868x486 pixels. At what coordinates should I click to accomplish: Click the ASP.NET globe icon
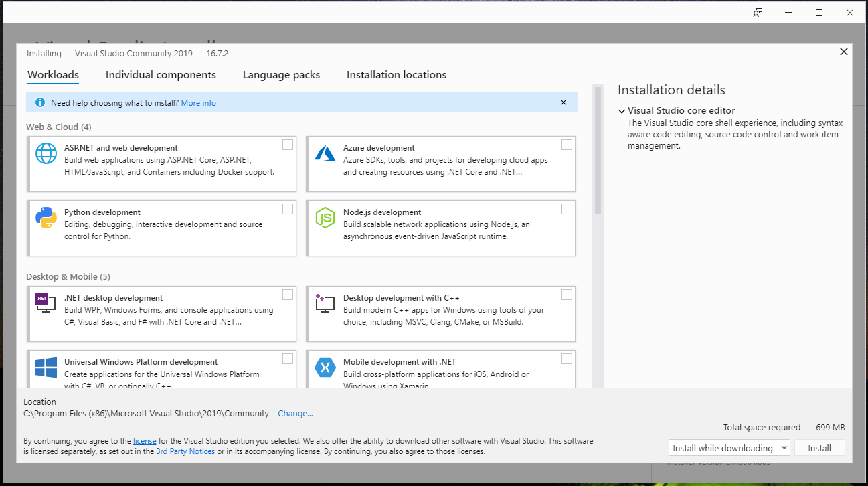pos(46,153)
